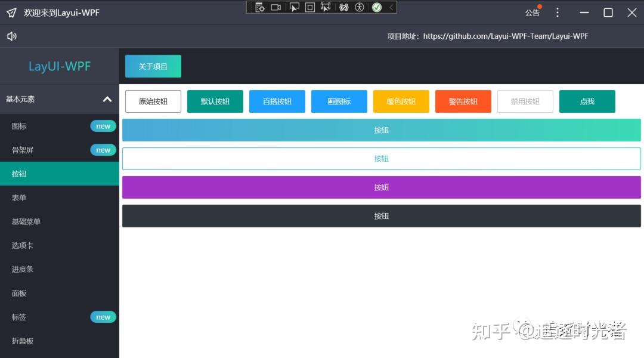644x358 pixels.
Task: Click the full-width purple gradient 按钮 bar
Action: tap(381, 187)
